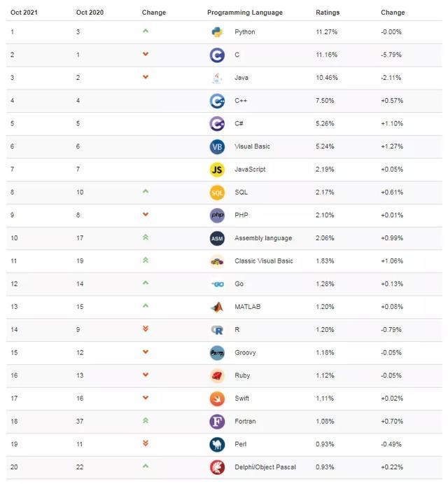The width and height of the screenshot is (448, 484).
Task: Click the double green arrow for Assembly language
Action: 146,237
